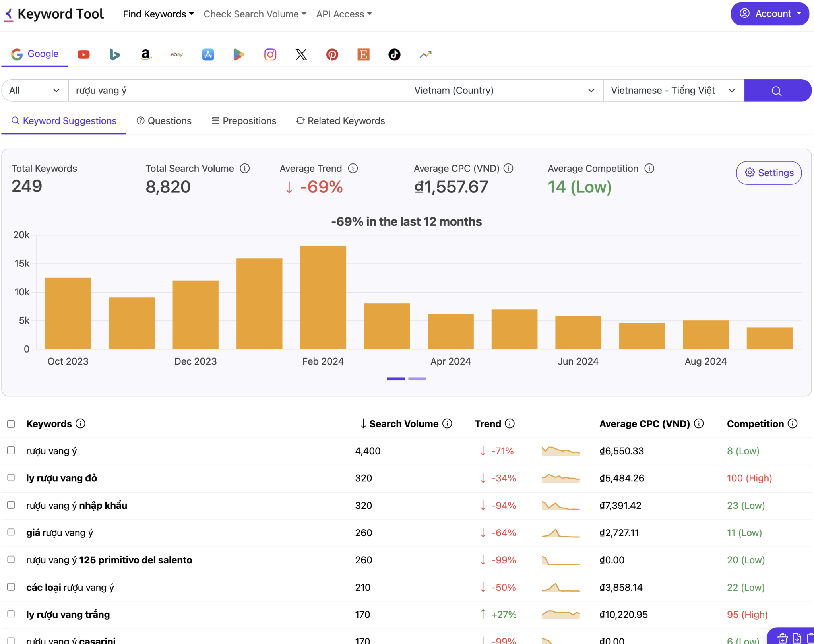The image size is (814, 644).
Task: Click the keyword search input field
Action: pos(237,91)
